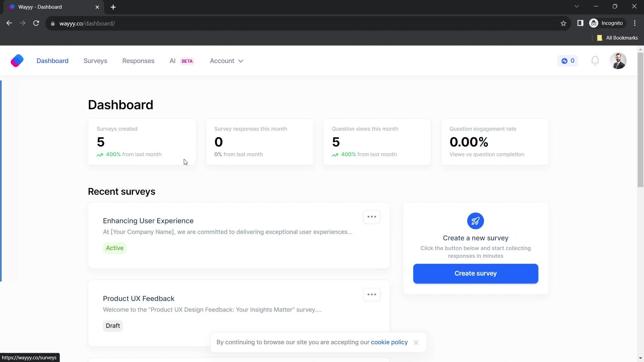The height and width of the screenshot is (362, 644).
Task: Select the Responses tab in navigation
Action: point(138,61)
